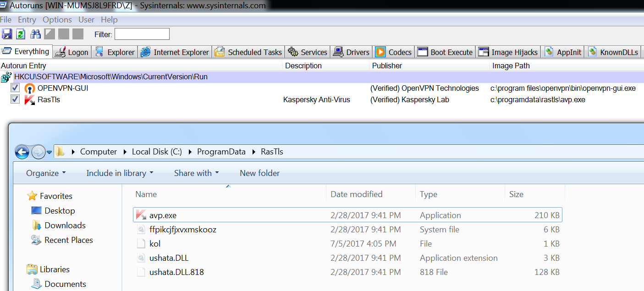Click the Kaspersky Anti-Virus description text
The width and height of the screenshot is (644, 291).
[x=317, y=99]
